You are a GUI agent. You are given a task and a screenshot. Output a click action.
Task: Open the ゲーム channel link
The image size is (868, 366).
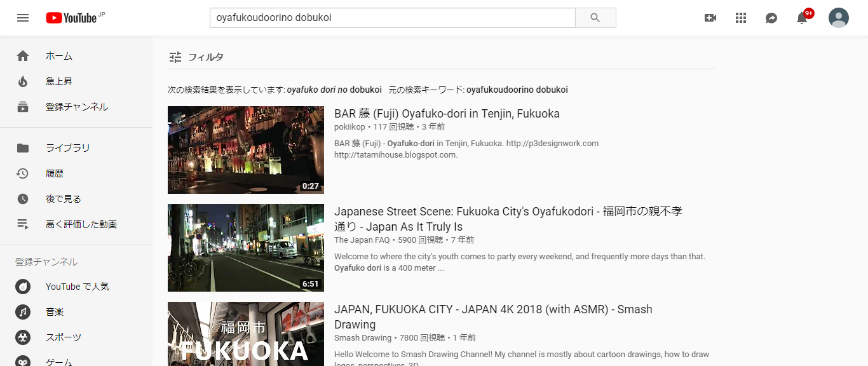(x=59, y=362)
